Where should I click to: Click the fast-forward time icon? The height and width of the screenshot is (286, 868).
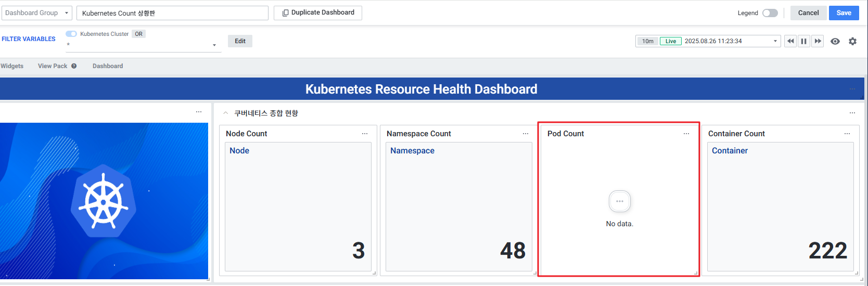pyautogui.click(x=818, y=41)
